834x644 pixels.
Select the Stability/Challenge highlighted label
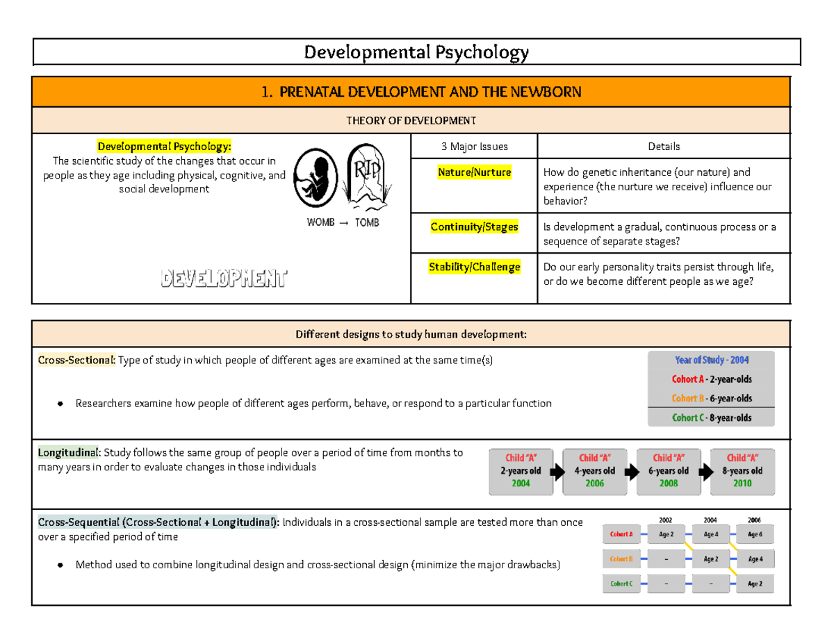pos(474,267)
